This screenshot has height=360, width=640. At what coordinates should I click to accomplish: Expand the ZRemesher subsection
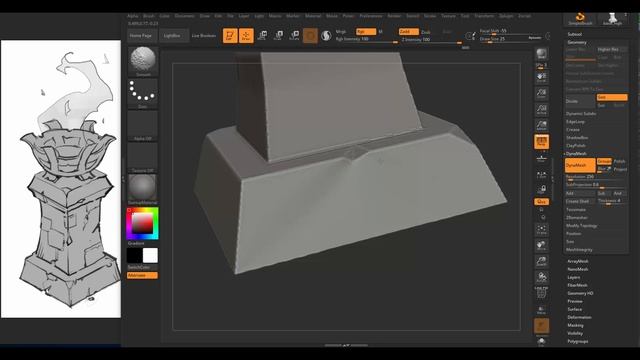tap(577, 218)
